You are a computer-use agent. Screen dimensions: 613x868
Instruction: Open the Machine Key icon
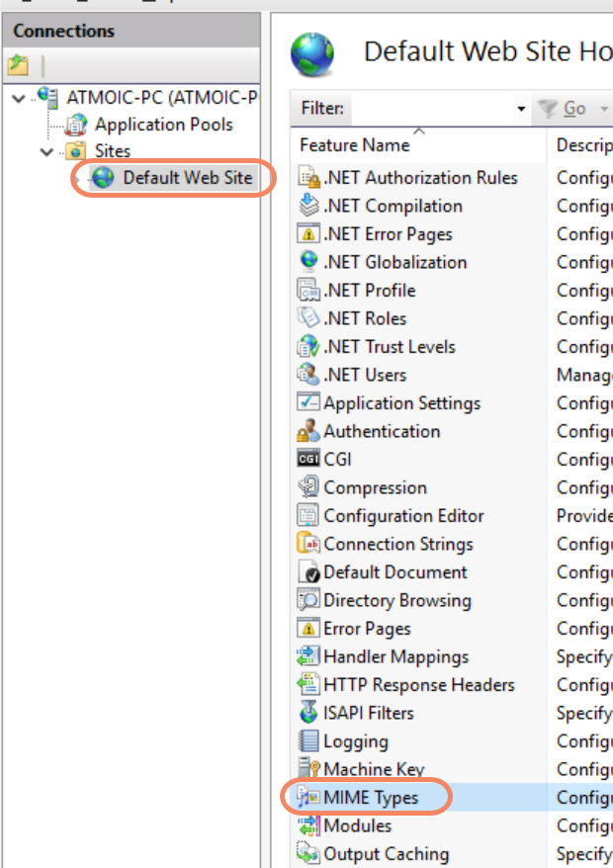[x=308, y=769]
